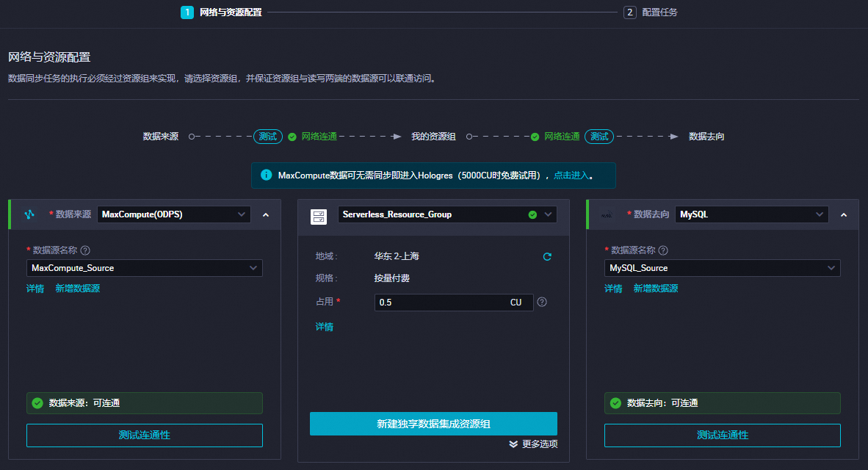
Task: Click check icon in 数据去向 可连通 banner
Action: pyautogui.click(x=615, y=403)
